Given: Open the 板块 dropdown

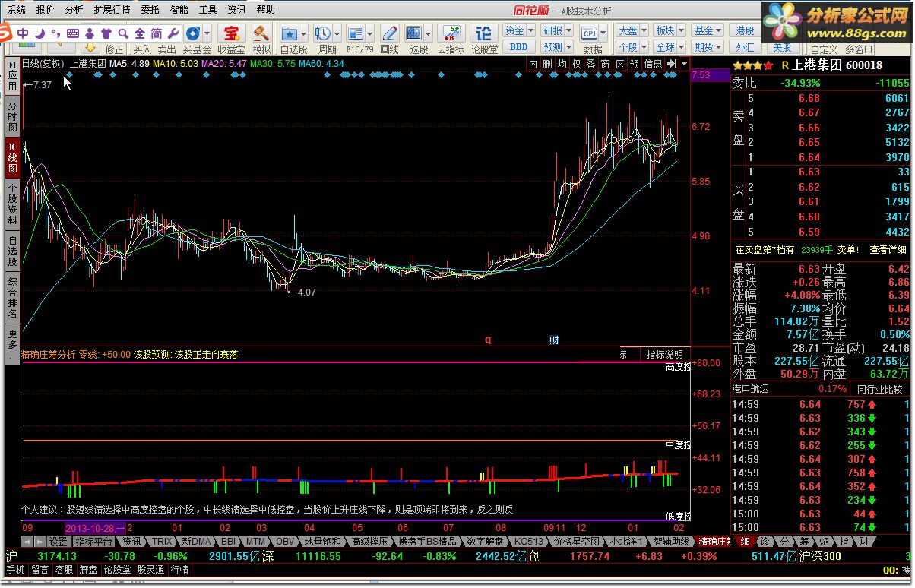Looking at the screenshot, I should 669,30.
